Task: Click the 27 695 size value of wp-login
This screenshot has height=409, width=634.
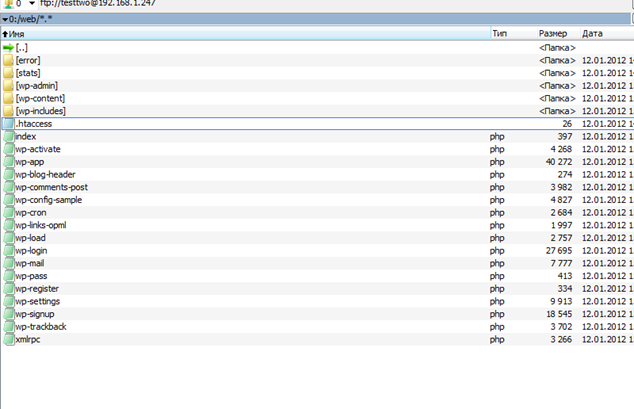Action: 559,251
